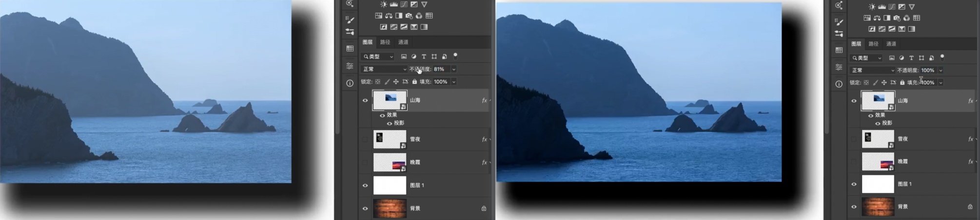Hide the 背景 layer in right panel
The height and width of the screenshot is (220, 980).
click(854, 207)
